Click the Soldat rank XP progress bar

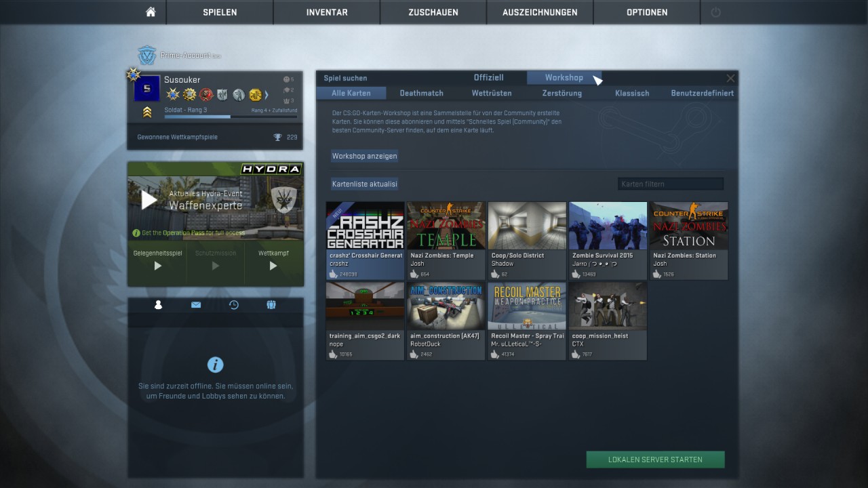point(231,117)
